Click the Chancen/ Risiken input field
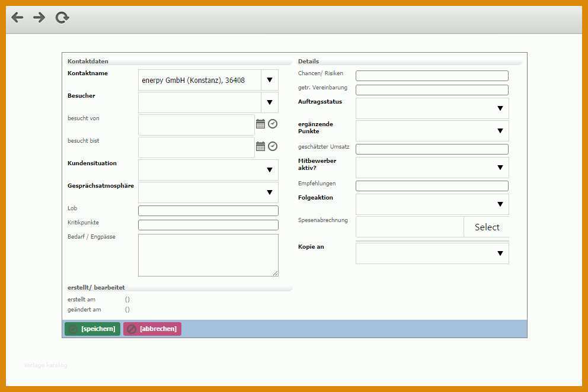 tap(432, 76)
